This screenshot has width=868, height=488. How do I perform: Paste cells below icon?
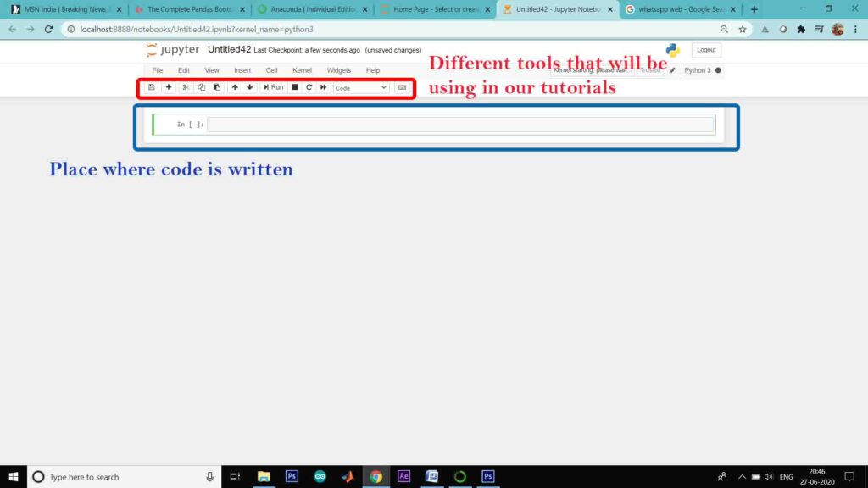click(217, 87)
